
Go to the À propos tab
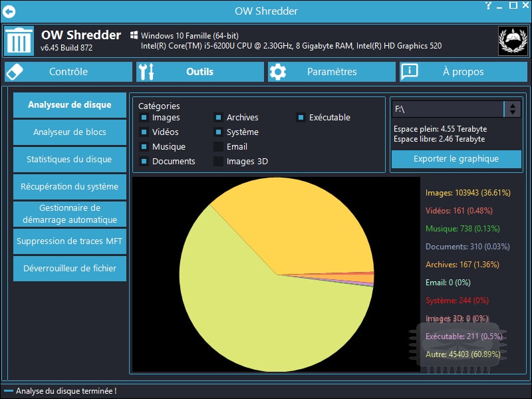(464, 72)
